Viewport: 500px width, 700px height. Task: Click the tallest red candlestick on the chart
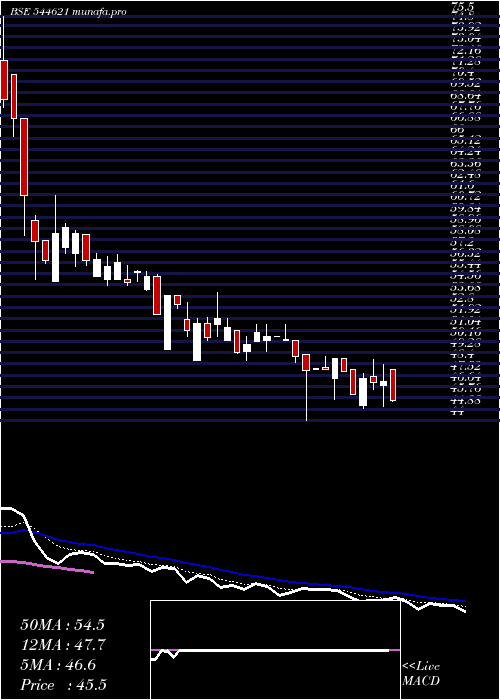point(24,157)
